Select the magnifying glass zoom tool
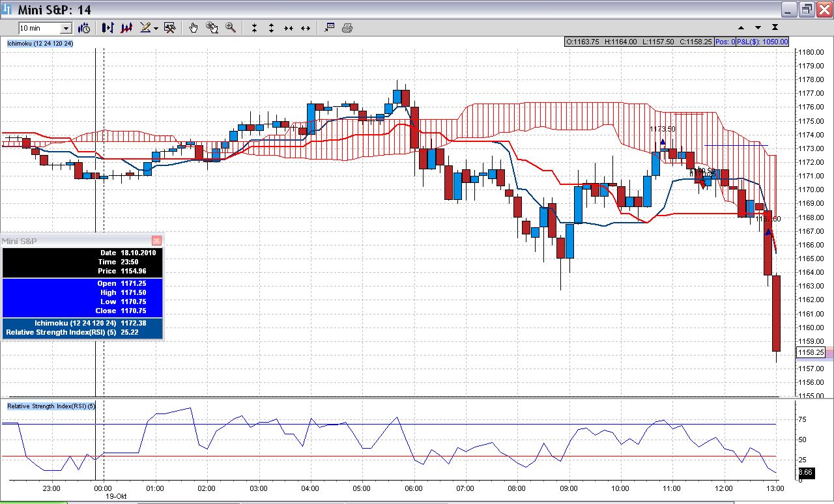 click(230, 28)
